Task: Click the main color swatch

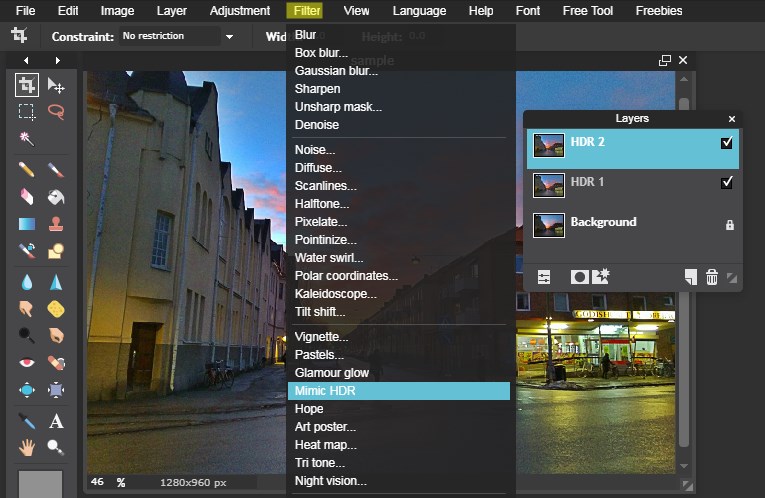Action: pyautogui.click(x=40, y=484)
